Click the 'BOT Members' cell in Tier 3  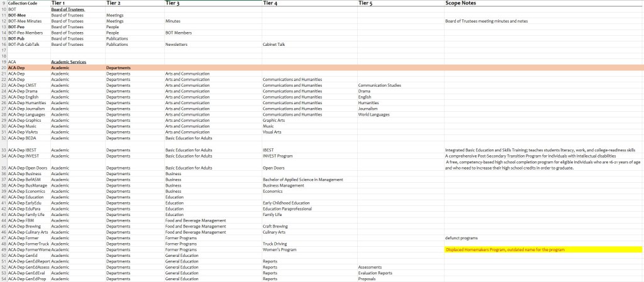tap(178, 33)
